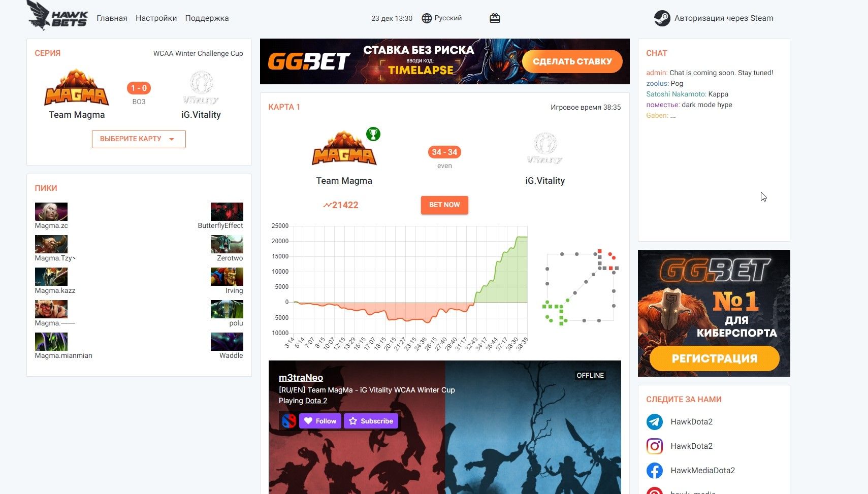Open HawkMediaDota2 Facebook icon

[x=655, y=470]
